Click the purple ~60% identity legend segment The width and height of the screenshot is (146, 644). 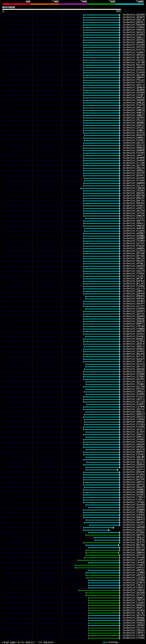tap(73, 4)
